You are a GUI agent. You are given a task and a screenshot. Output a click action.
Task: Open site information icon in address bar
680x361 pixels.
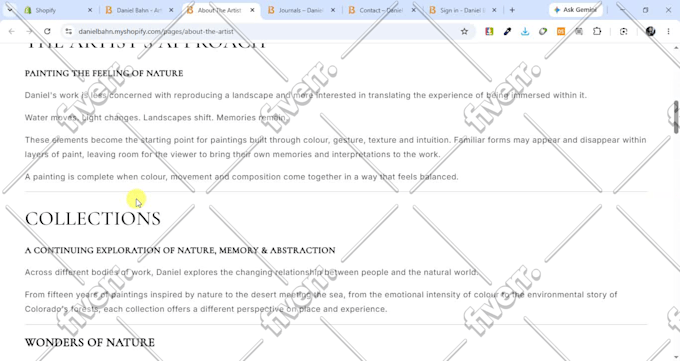(69, 31)
